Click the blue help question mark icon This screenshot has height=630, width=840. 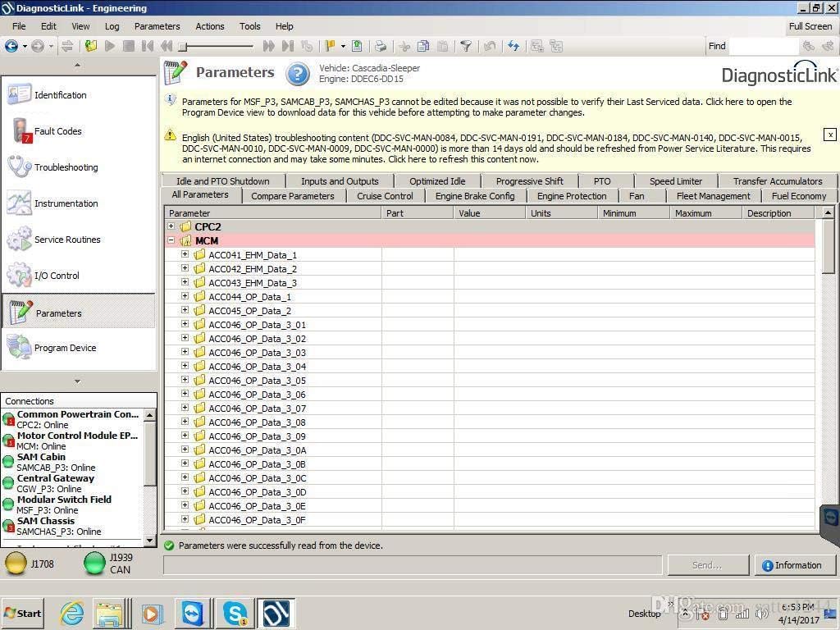point(297,75)
